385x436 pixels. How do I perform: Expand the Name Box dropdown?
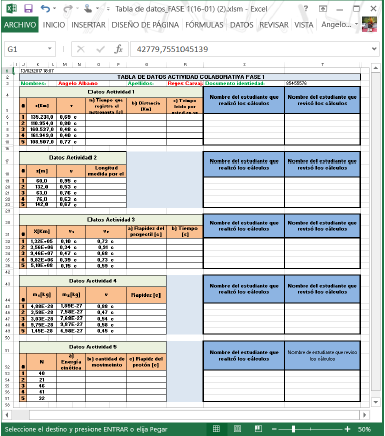[49, 49]
